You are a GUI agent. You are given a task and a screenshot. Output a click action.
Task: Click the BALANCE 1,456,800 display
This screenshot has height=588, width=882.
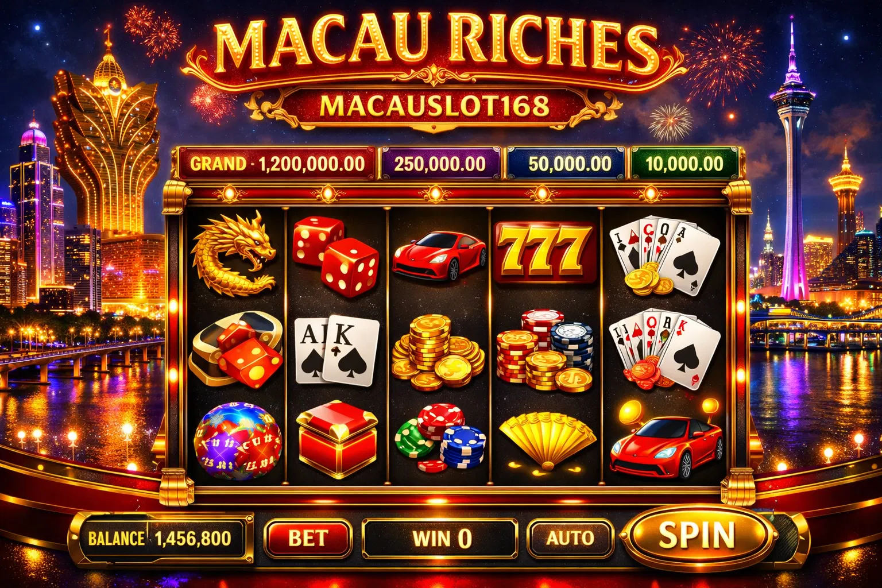(x=161, y=539)
